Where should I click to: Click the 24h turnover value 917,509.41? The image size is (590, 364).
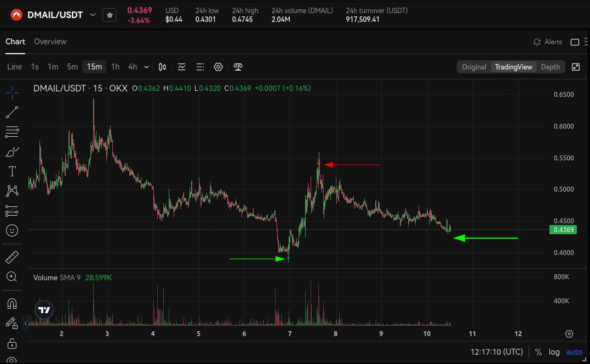point(363,19)
